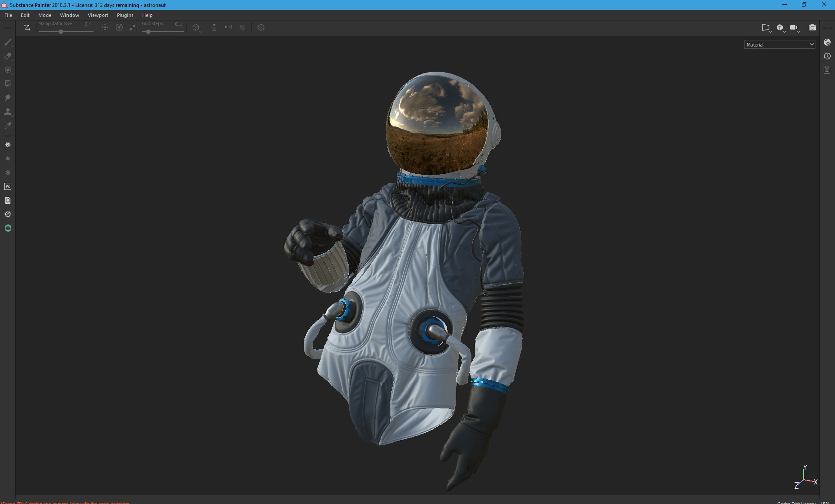Open the Material channel dropdown
The height and width of the screenshot is (504, 835).
[x=780, y=45]
